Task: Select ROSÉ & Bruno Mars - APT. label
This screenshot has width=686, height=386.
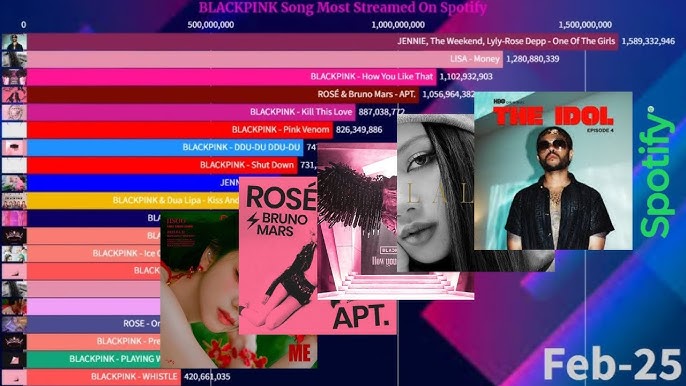Action: tap(366, 94)
